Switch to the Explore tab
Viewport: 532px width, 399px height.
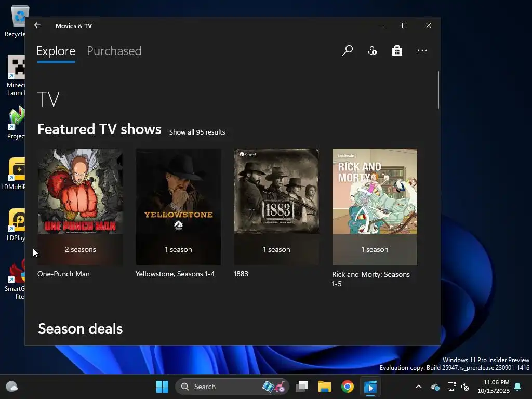(56, 51)
